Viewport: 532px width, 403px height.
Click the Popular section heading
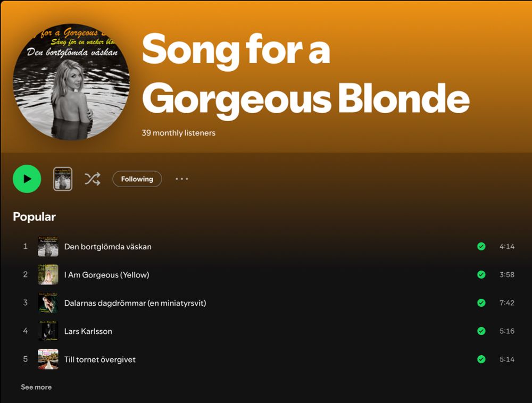pyautogui.click(x=34, y=217)
